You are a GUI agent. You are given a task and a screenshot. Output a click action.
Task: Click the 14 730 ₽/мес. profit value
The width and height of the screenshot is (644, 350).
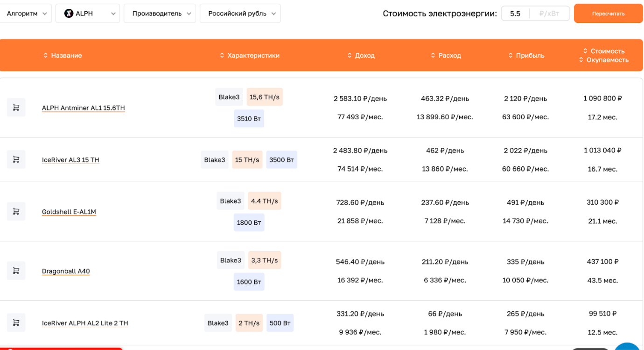[525, 221]
